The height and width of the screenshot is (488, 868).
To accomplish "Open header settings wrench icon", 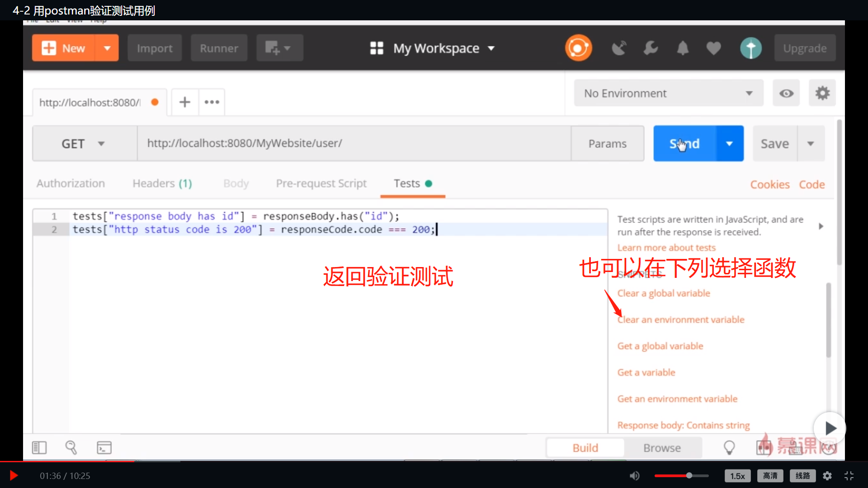I will click(651, 48).
